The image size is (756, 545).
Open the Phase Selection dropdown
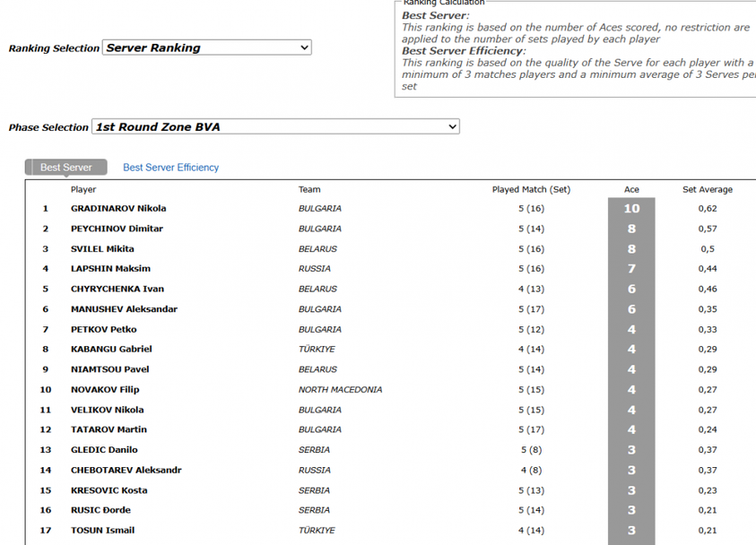[x=275, y=126]
